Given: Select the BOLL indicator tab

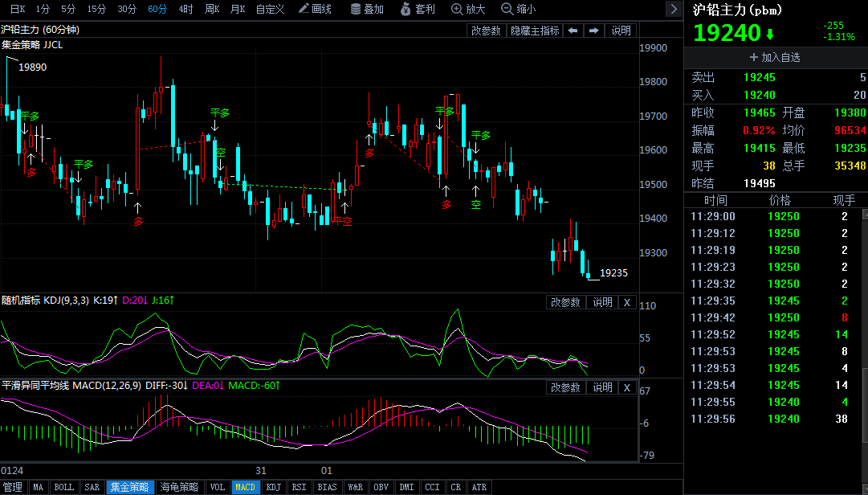Looking at the screenshot, I should [63, 487].
